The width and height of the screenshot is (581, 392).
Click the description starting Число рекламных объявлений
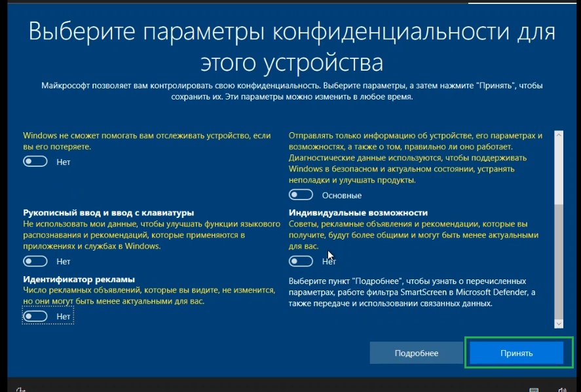[149, 295]
